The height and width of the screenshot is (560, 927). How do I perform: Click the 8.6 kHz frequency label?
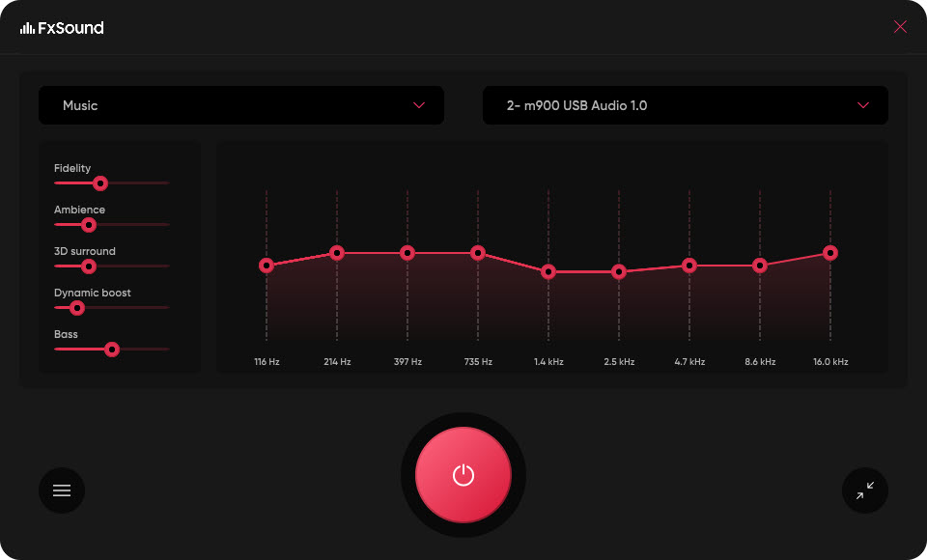(x=760, y=361)
